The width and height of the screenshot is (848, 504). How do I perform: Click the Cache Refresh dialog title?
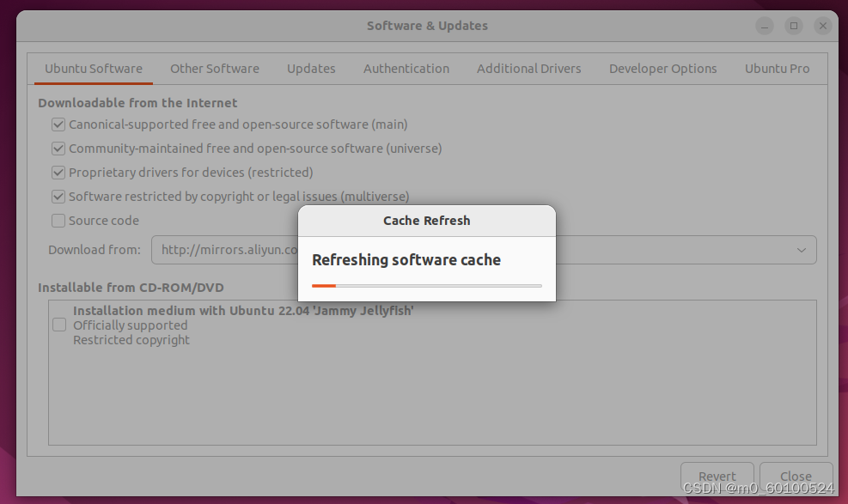pos(427,221)
